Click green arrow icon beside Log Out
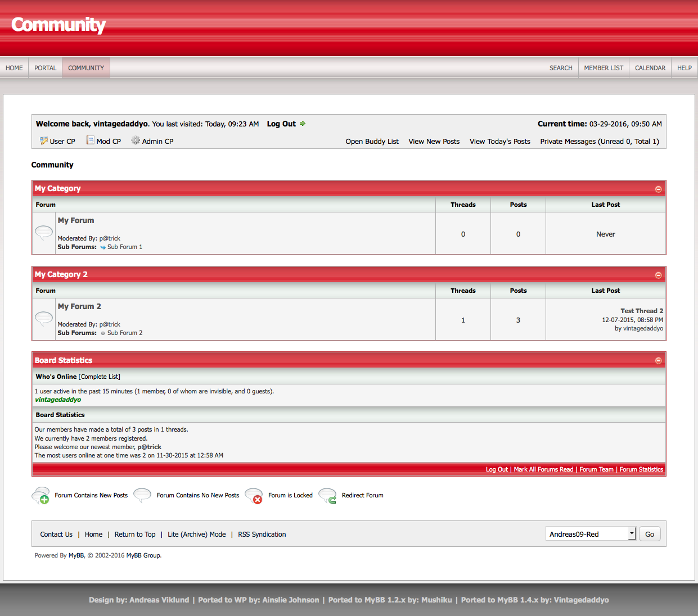The height and width of the screenshot is (616, 698). 303,124
